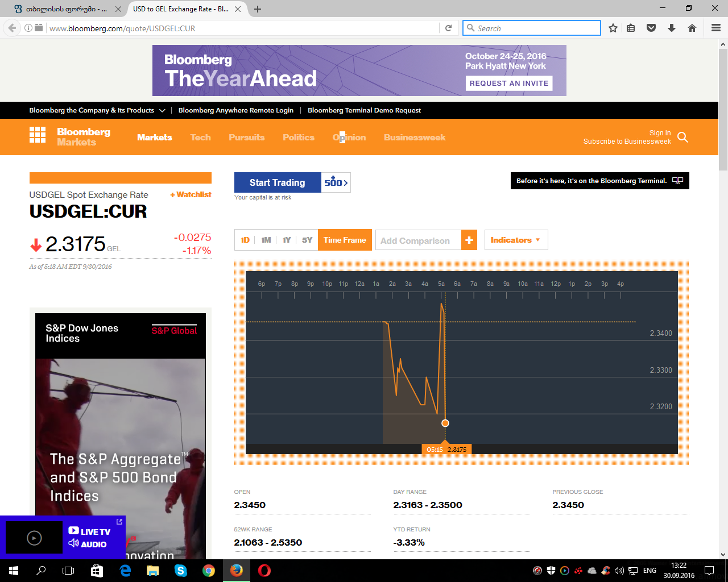Open a new browser tab
728x582 pixels.
258,9
